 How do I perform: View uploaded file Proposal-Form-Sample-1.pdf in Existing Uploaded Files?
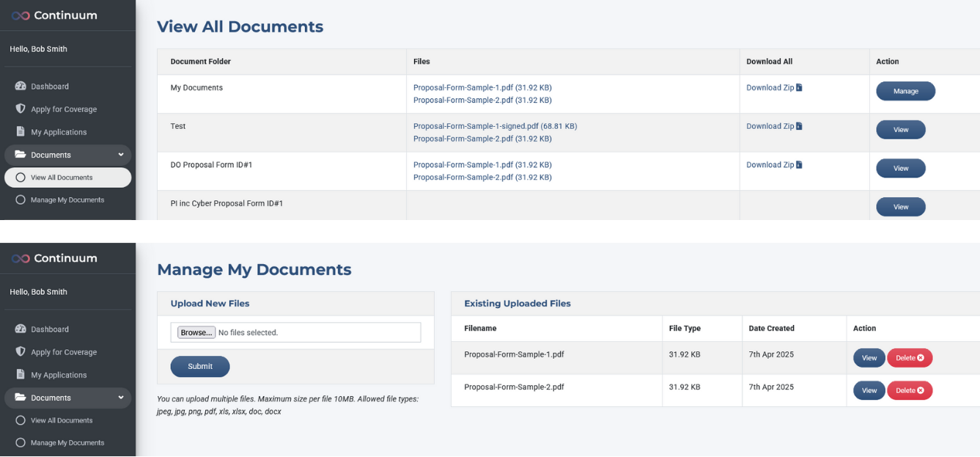click(x=869, y=358)
